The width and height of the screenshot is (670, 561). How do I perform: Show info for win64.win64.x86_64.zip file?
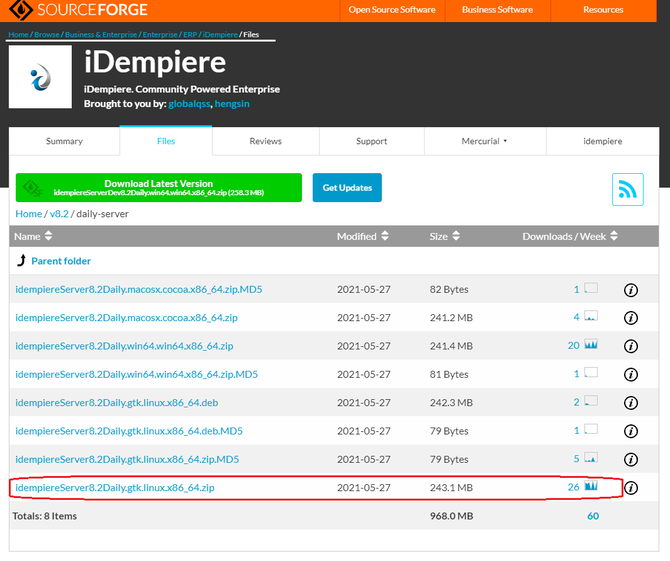[x=631, y=346]
